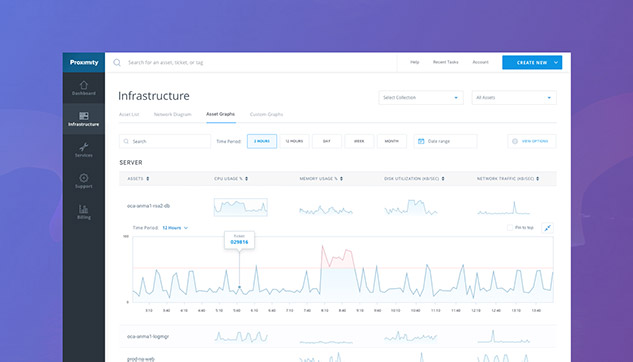Expand the Create New arrow menu
633x362 pixels.
pos(556,63)
